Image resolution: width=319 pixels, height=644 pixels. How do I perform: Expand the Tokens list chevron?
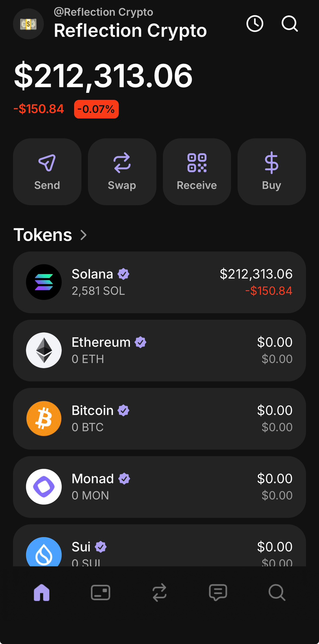pos(83,235)
